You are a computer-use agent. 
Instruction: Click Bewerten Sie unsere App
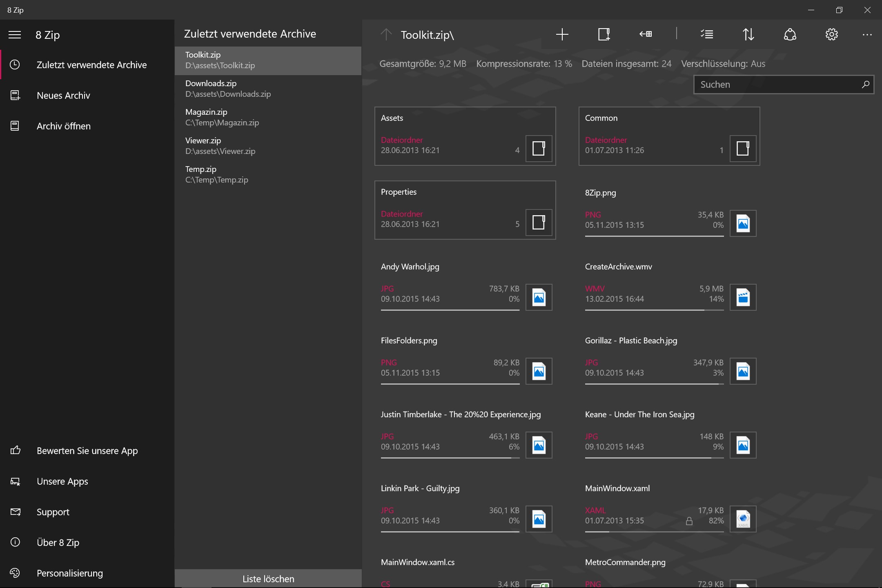[87, 451]
